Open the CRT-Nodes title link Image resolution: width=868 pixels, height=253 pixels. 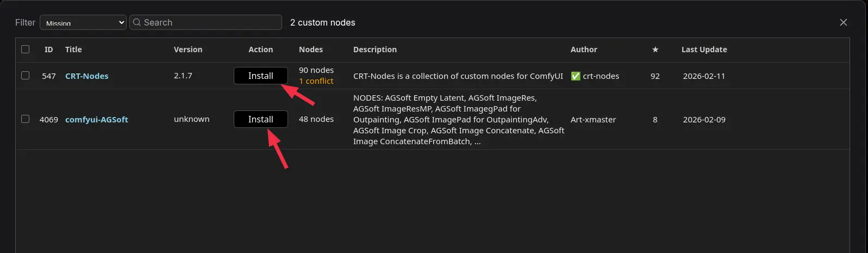click(x=86, y=76)
